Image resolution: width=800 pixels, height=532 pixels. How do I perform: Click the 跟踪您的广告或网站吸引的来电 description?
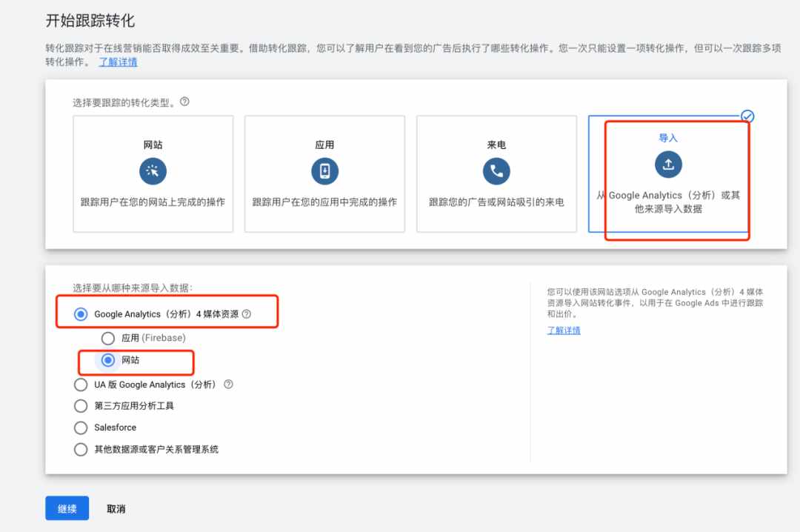(496, 202)
